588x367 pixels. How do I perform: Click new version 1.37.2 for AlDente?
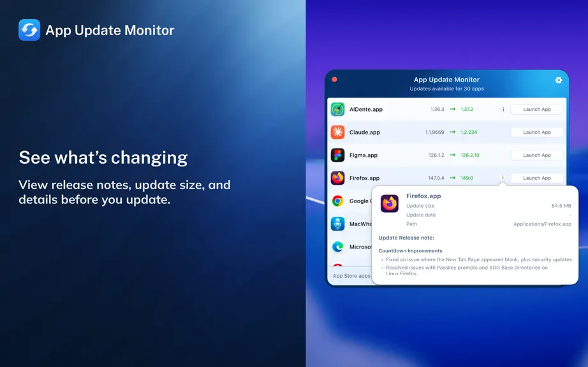(467, 110)
